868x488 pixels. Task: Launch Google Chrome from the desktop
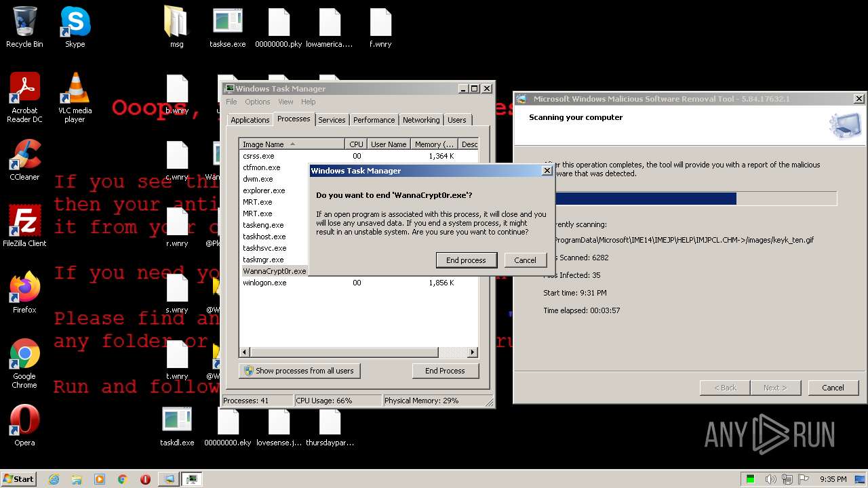[24, 363]
